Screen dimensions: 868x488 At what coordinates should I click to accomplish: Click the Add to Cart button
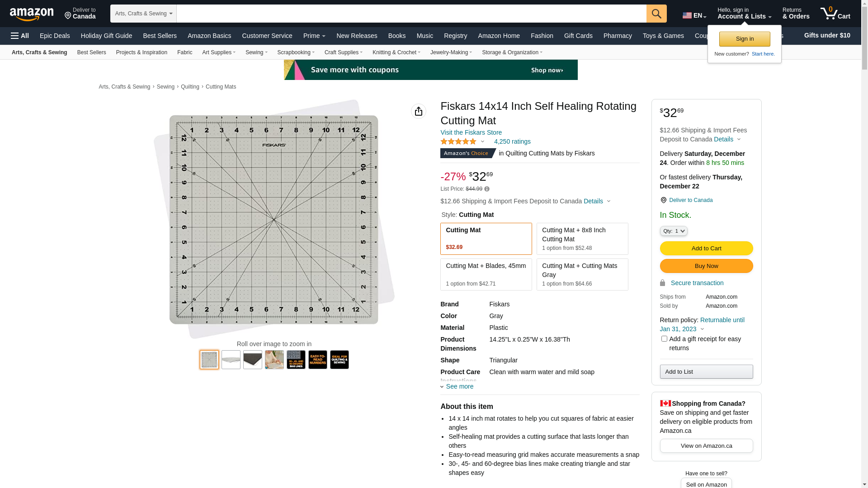(706, 248)
